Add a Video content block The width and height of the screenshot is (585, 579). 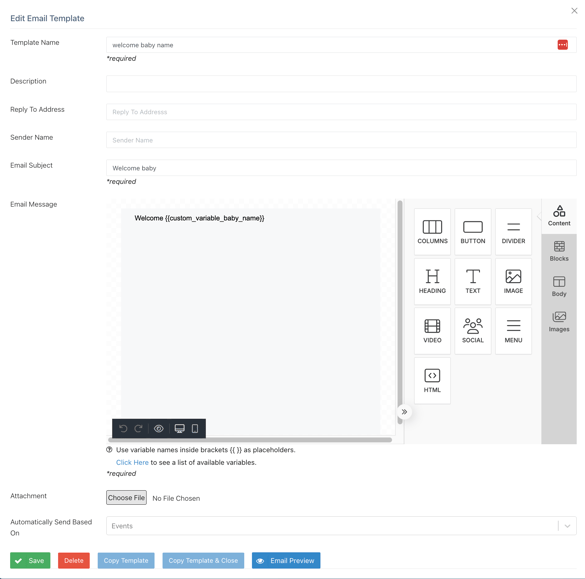(432, 331)
